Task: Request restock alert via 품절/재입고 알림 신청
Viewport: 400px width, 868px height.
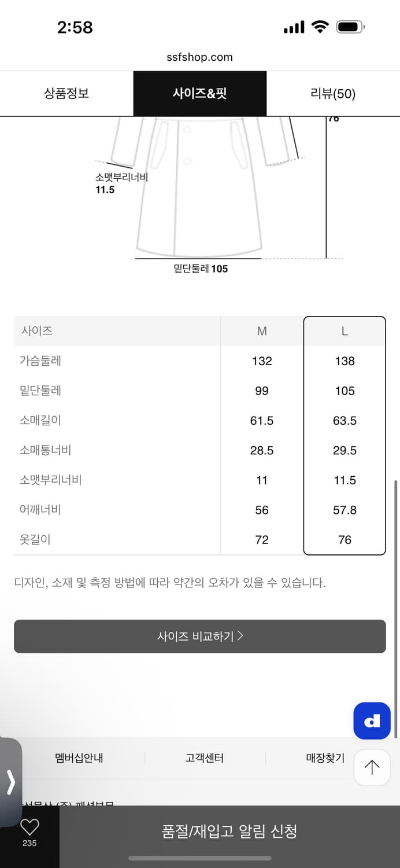Action: point(229,830)
